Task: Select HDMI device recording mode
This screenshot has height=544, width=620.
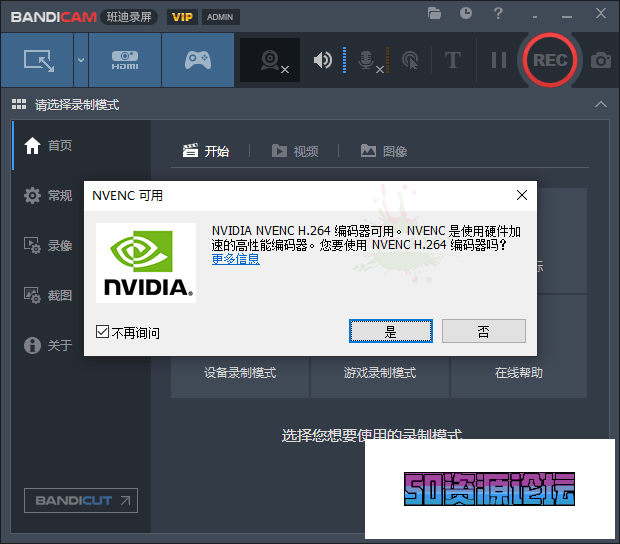Action: [x=125, y=60]
